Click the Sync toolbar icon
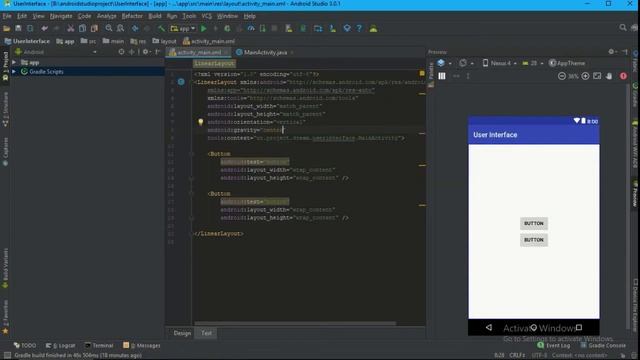The image size is (640, 360). [x=30, y=29]
